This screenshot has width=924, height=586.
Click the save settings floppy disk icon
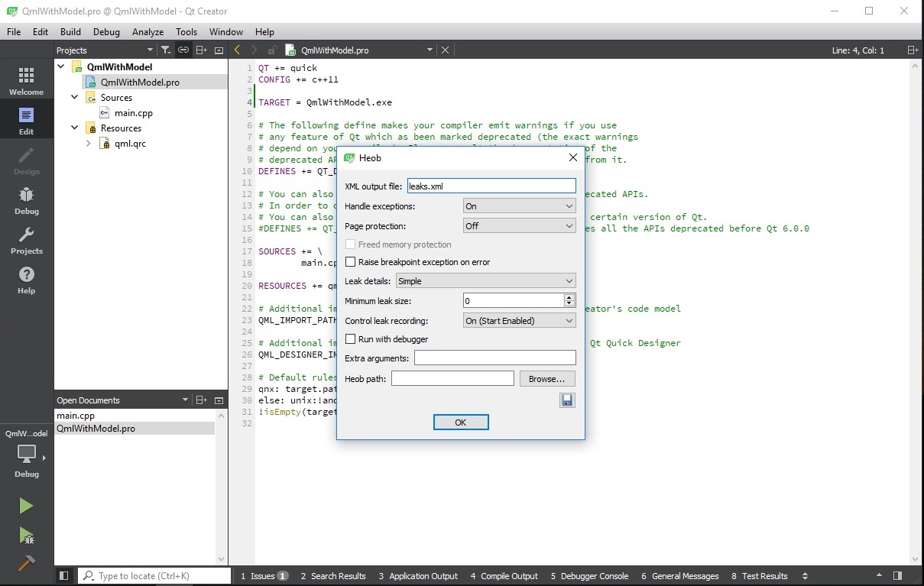(567, 400)
